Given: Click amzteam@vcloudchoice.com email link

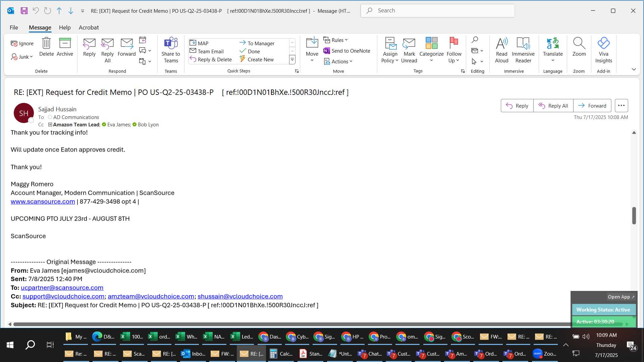Looking at the screenshot, I should 151,296.
